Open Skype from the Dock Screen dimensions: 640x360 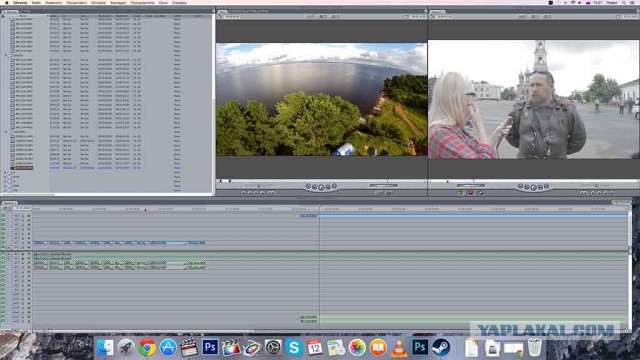[x=294, y=348]
